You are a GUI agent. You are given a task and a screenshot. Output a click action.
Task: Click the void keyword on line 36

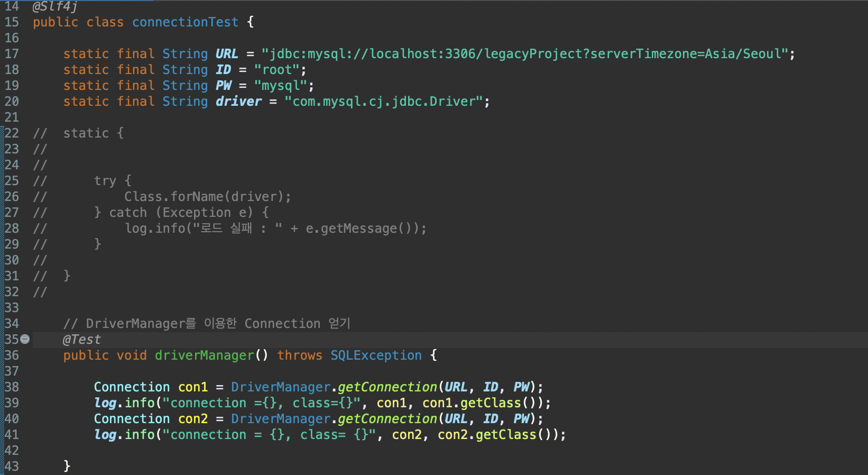[x=132, y=355]
